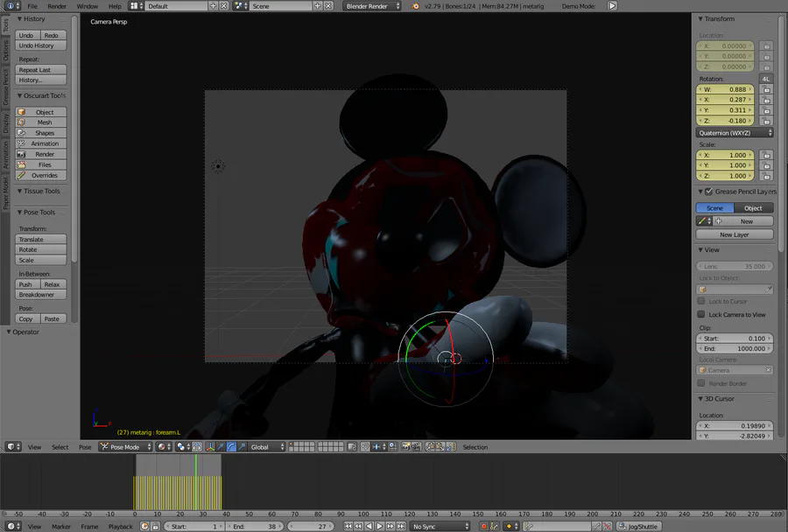
Task: Select the scale manipulator icon
Action: point(242,446)
